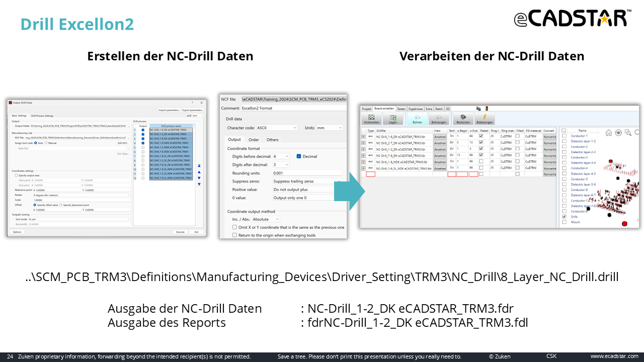
Task: Click Export parameters button
Action: pyautogui.click(x=193, y=110)
